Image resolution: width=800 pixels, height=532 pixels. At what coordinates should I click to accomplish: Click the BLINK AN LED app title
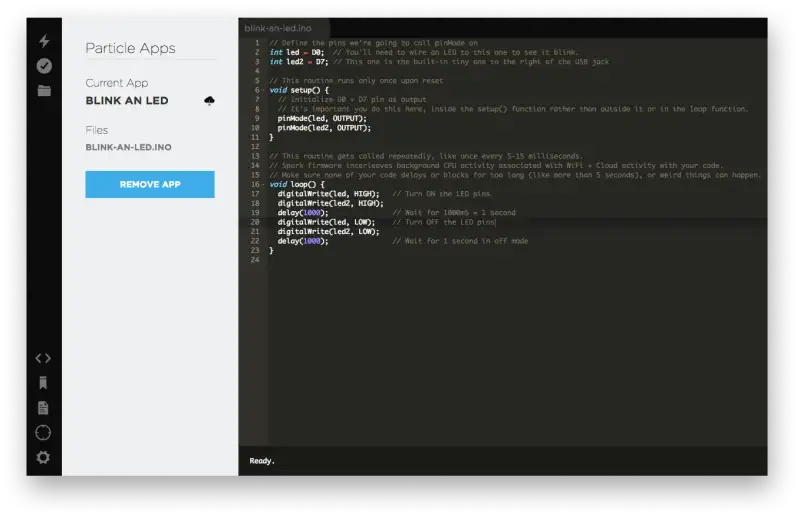[x=127, y=101]
